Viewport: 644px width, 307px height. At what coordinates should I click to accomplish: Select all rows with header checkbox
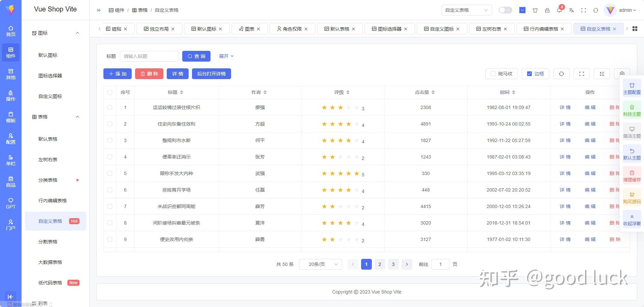[x=110, y=92]
